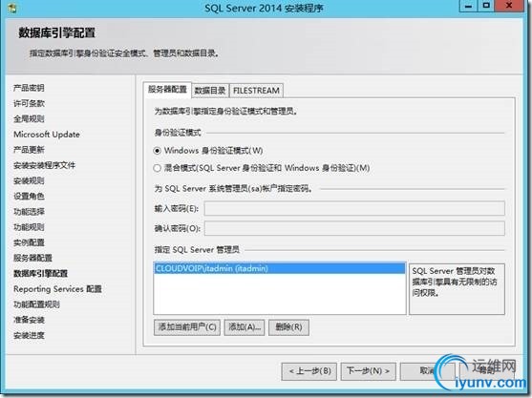Viewport: 532px width, 398px height.
Task: Click 产品更新 step in sidebar
Action: tap(29, 150)
